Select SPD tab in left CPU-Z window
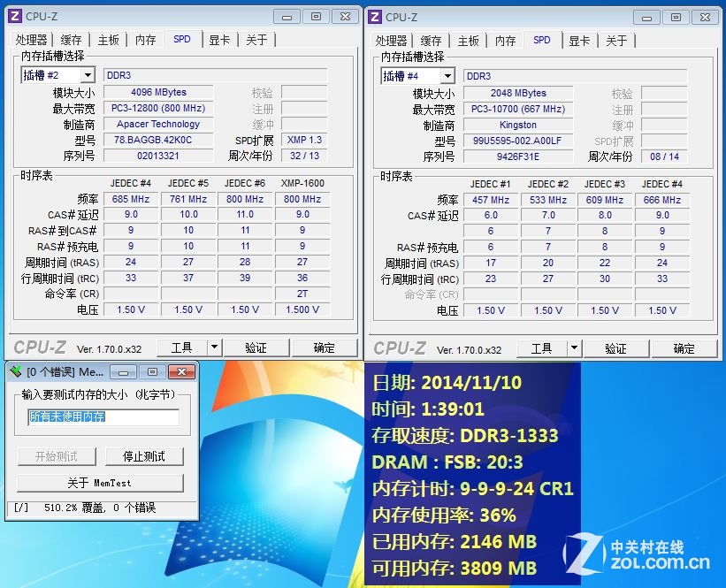The height and width of the screenshot is (588, 726). point(182,40)
